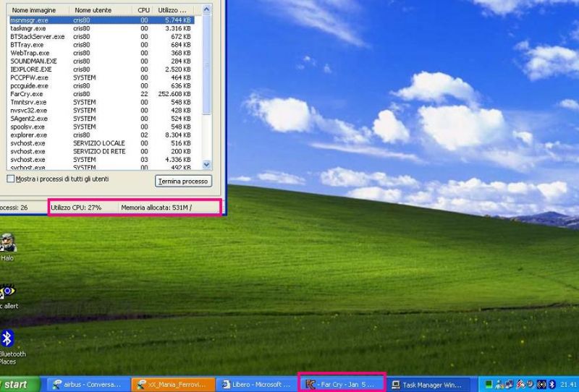
Task: Switch to Libero Microsoft Internet Explorer window
Action: point(257,385)
